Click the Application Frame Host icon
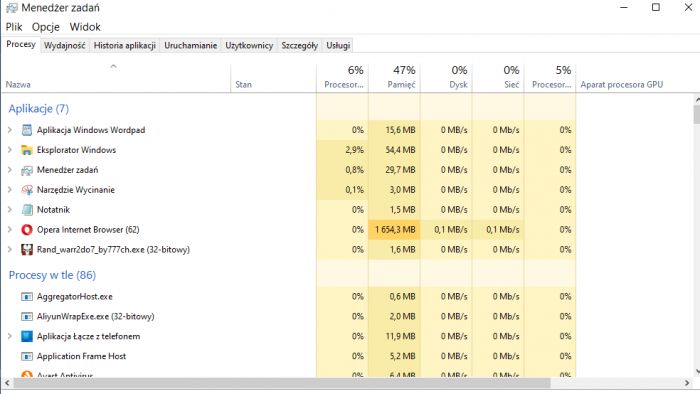Viewport: 700px width, 394px height. pyautogui.click(x=27, y=356)
